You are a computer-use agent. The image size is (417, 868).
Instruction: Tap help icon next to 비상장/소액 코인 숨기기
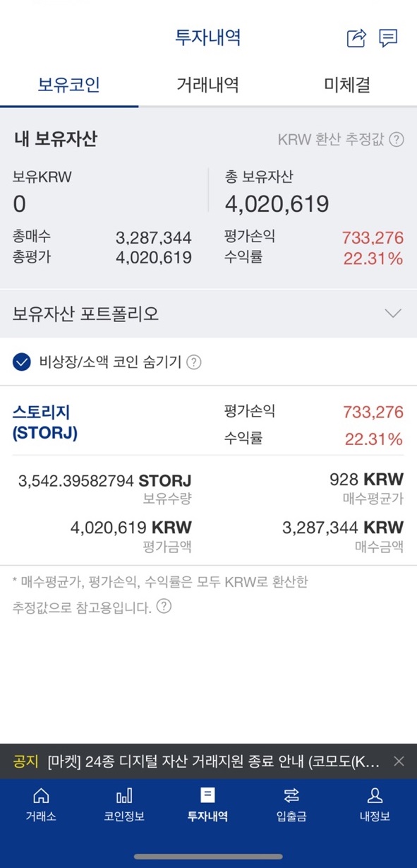point(194,362)
